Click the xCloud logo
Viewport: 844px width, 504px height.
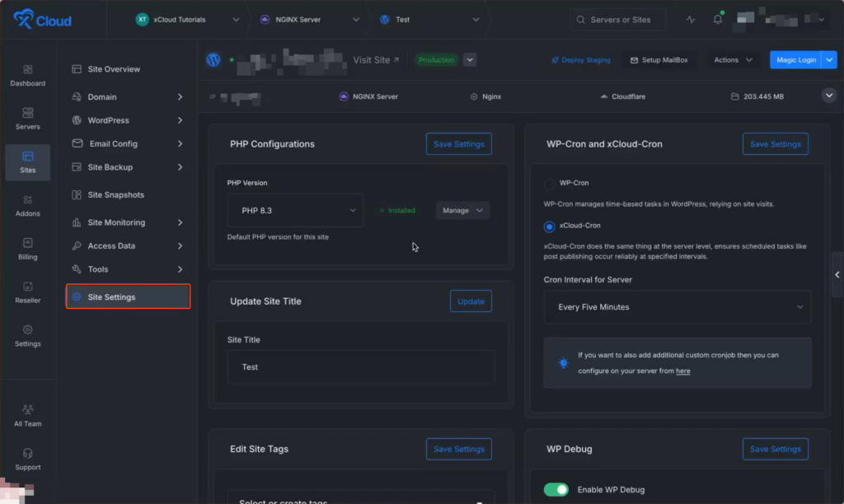(x=42, y=20)
